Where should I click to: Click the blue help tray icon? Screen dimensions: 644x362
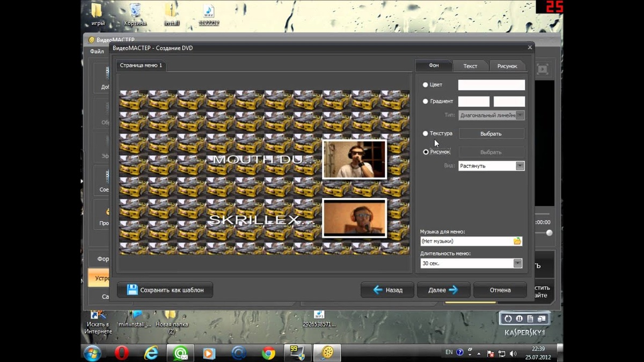coord(460,352)
